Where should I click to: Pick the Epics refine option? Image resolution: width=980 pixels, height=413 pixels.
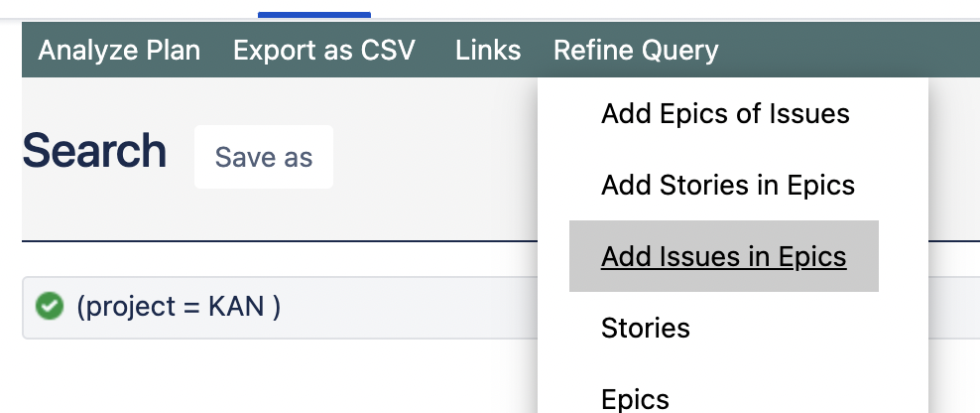635,399
